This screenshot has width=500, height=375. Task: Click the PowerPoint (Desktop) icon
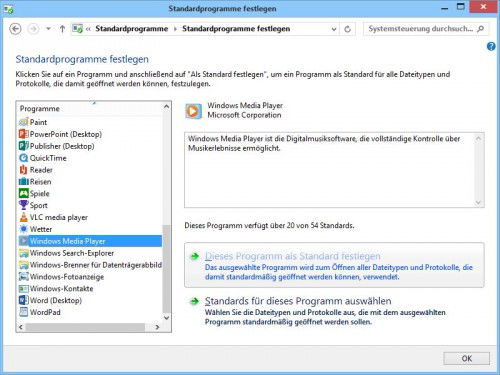(23, 134)
